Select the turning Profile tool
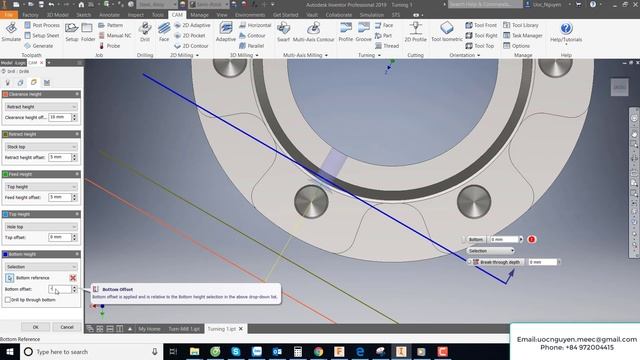The image size is (640, 360). (x=346, y=32)
